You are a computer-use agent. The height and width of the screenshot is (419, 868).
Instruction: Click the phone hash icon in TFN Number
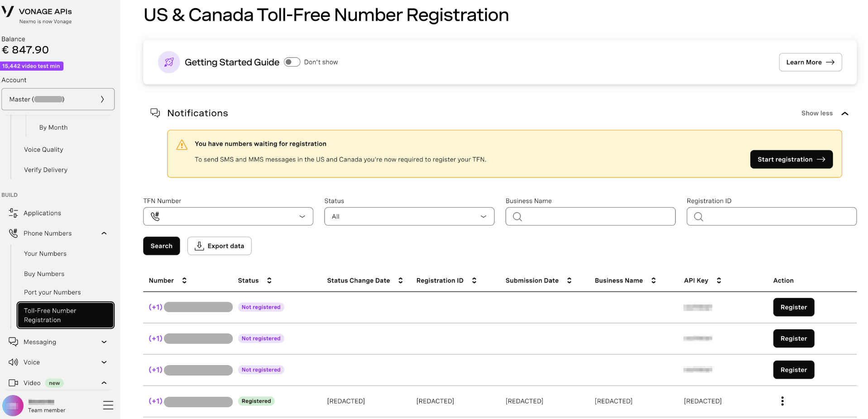click(155, 217)
